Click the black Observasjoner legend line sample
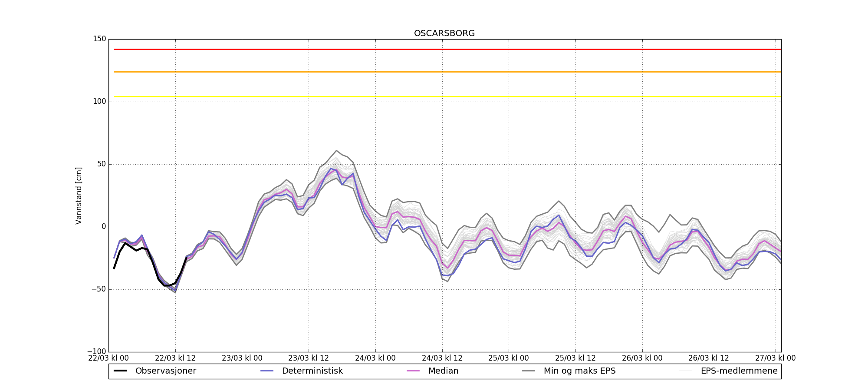The height and width of the screenshot is (391, 868). click(x=120, y=371)
